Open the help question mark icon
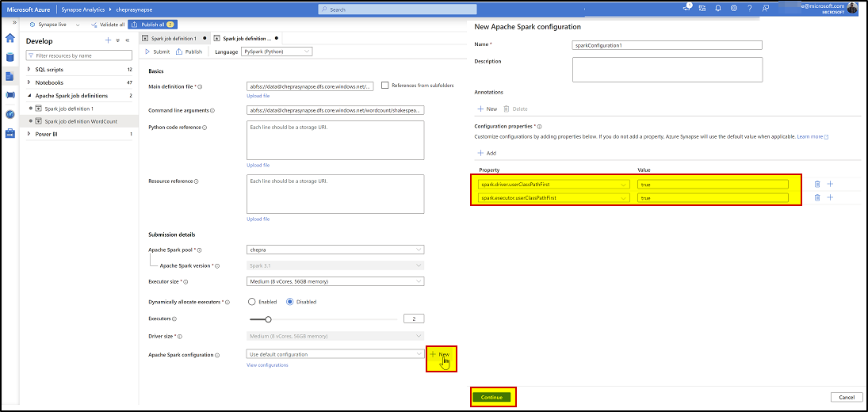 click(x=750, y=8)
